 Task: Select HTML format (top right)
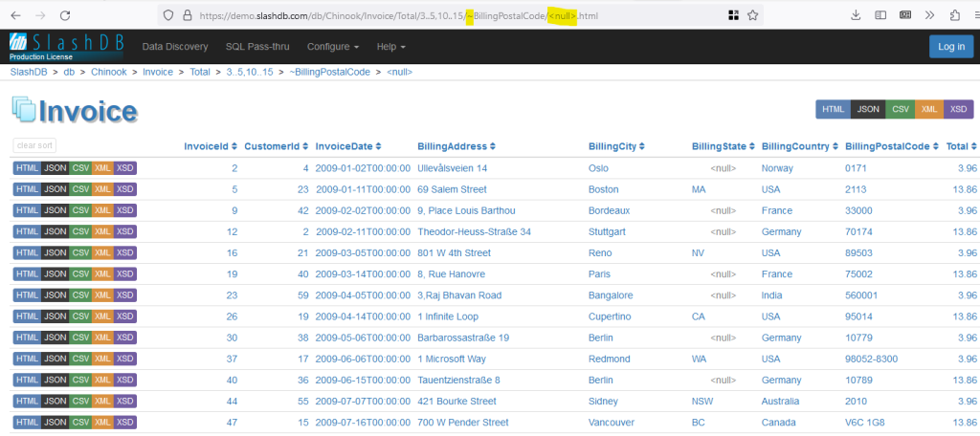834,109
